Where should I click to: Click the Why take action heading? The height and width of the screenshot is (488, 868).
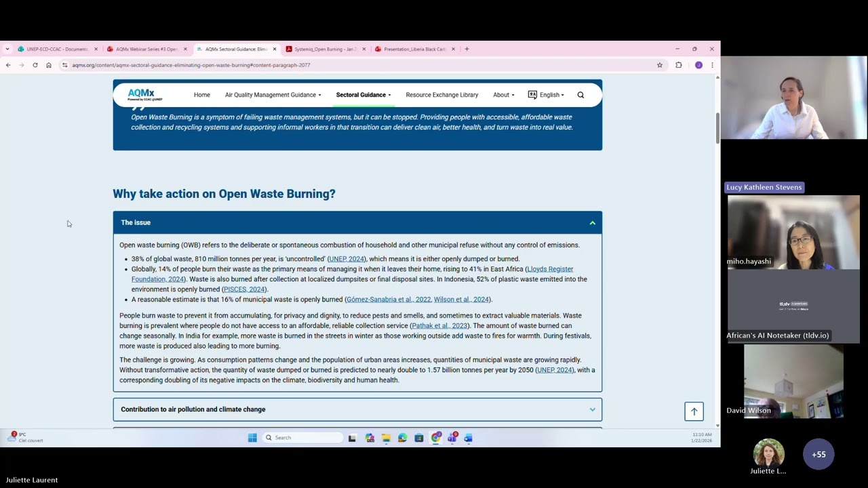(224, 194)
